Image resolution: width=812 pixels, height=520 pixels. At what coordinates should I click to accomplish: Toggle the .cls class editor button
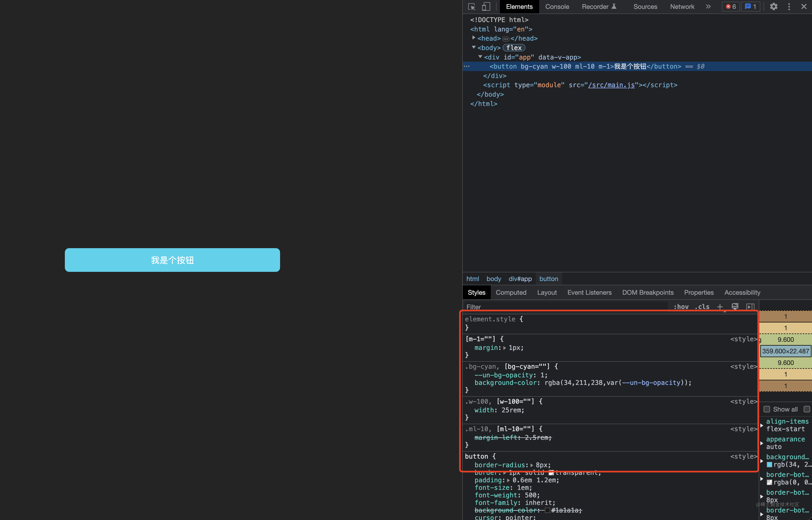(702, 307)
